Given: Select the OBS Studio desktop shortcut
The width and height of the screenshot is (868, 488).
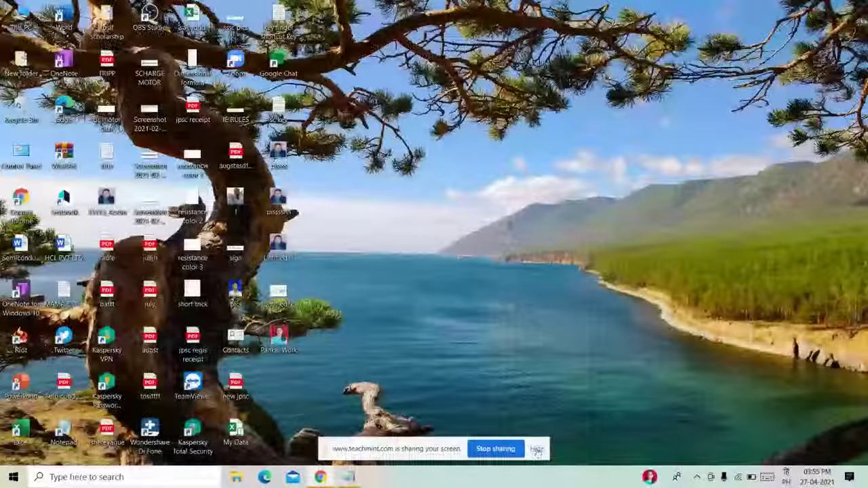Looking at the screenshot, I should [150, 18].
